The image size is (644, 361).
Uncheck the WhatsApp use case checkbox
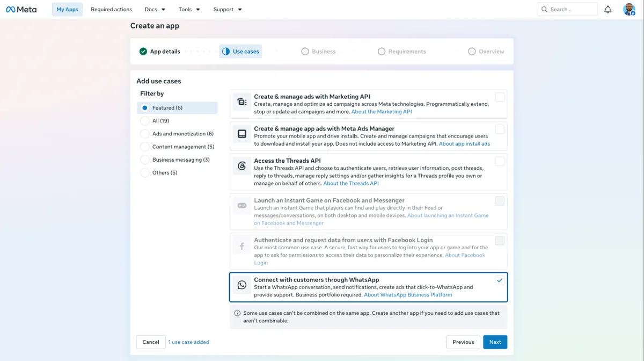coord(500,280)
